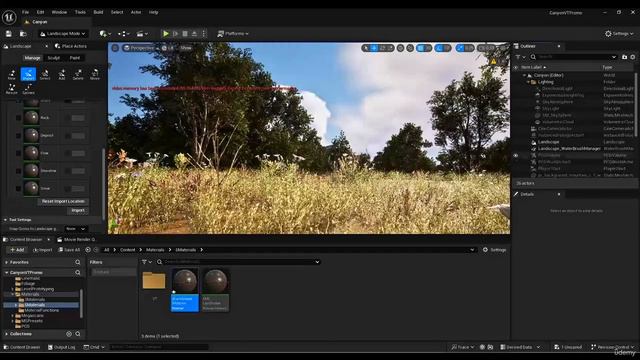The image size is (640, 360).
Task: Select the New landscape tool
Action: 12,75
